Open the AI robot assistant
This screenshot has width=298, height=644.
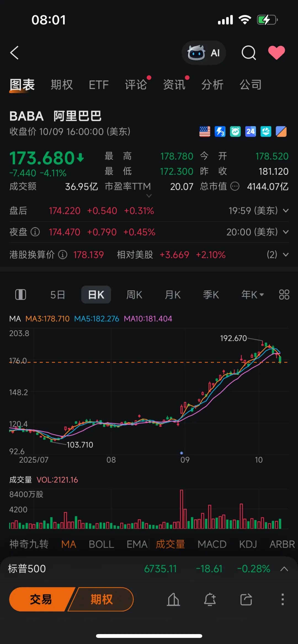[204, 53]
